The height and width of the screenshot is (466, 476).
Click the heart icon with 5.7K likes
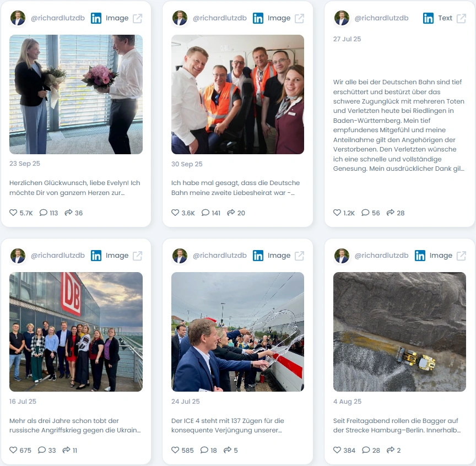pyautogui.click(x=13, y=213)
